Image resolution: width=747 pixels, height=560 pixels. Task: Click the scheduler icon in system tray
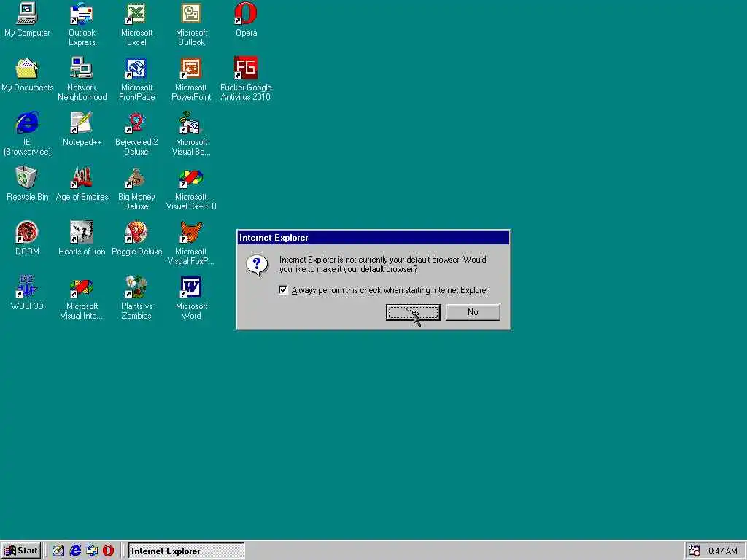694,551
